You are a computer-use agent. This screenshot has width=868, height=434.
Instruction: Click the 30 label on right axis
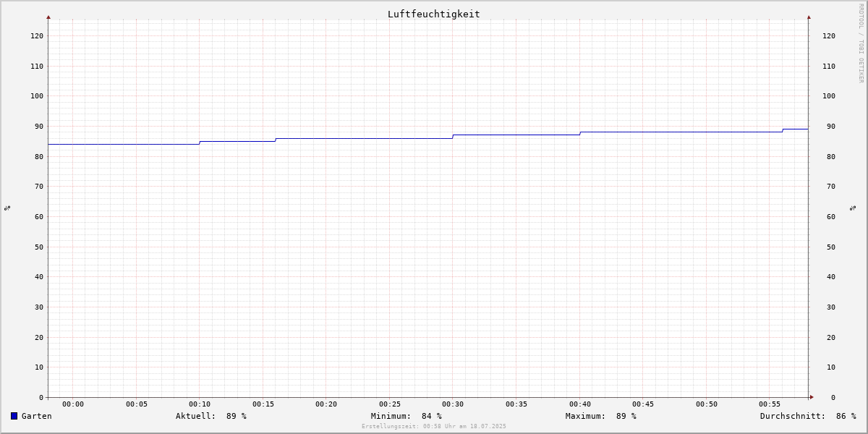click(831, 307)
